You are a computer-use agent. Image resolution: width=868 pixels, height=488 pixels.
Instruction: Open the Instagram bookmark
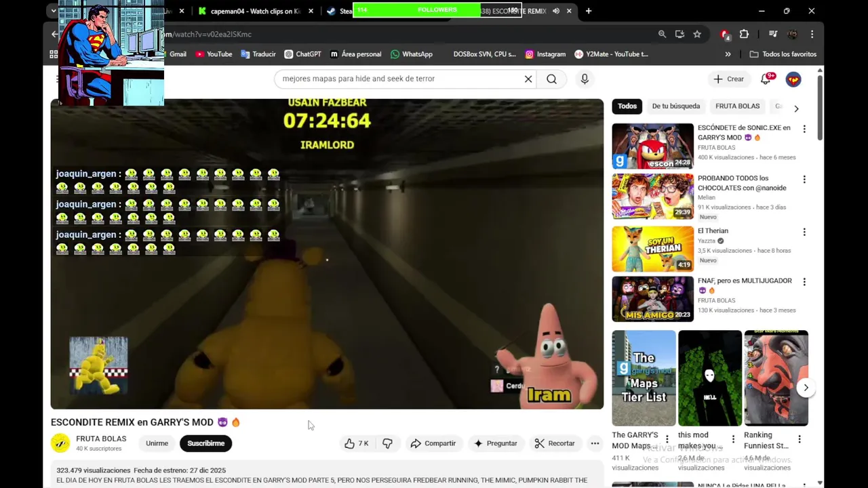coord(545,54)
